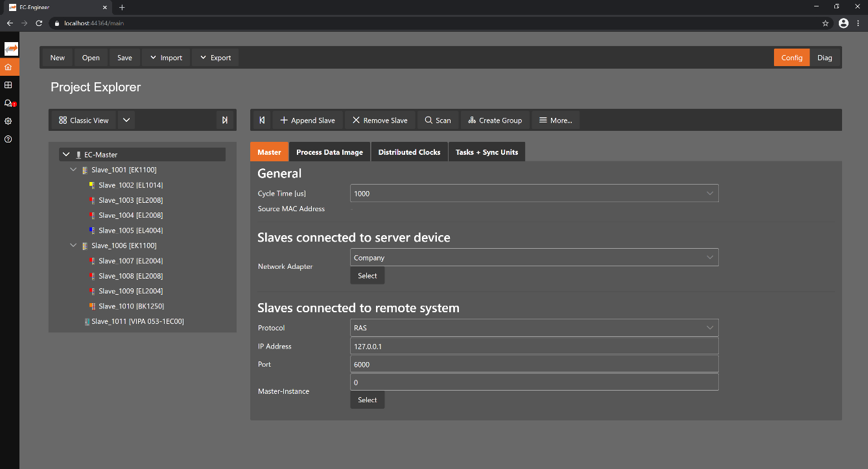Click the Scan magnifier button
The image size is (868, 469).
click(x=438, y=120)
